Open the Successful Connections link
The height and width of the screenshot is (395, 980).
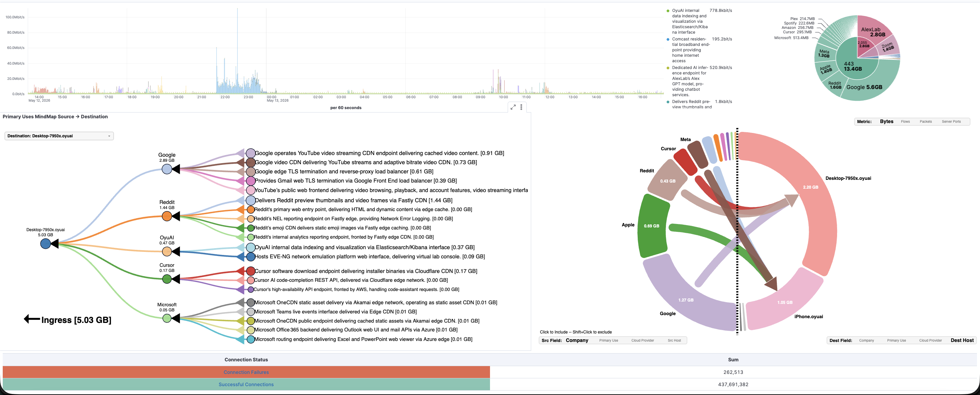coord(246,384)
